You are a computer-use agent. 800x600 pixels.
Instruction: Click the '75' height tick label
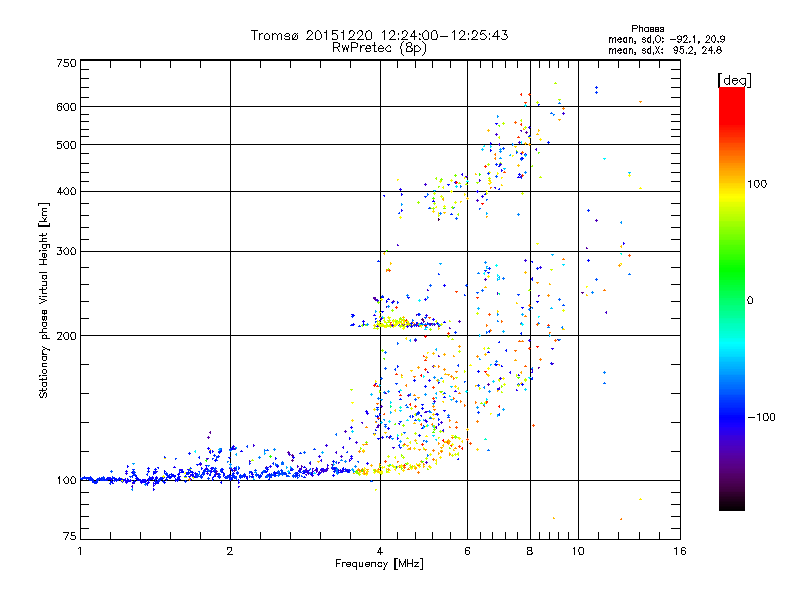(x=70, y=536)
